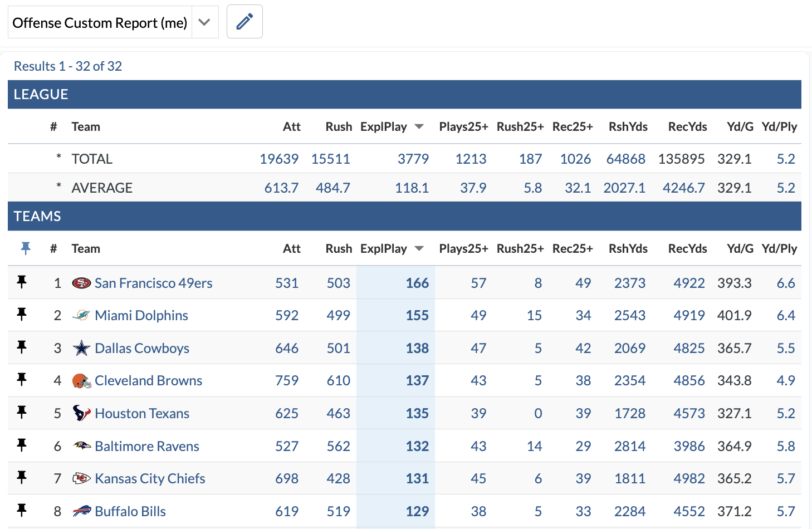Click the Baltimore Ravens logo
This screenshot has height=529, width=812.
coord(81,446)
